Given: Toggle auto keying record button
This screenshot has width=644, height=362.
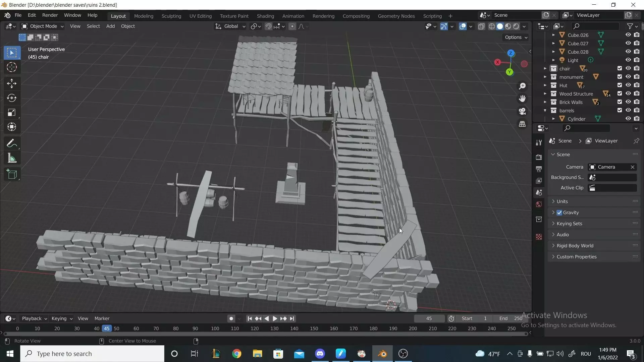Looking at the screenshot, I should point(231,318).
